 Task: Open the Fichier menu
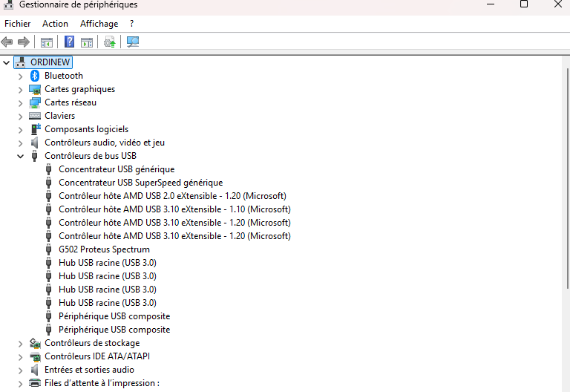[x=18, y=24]
